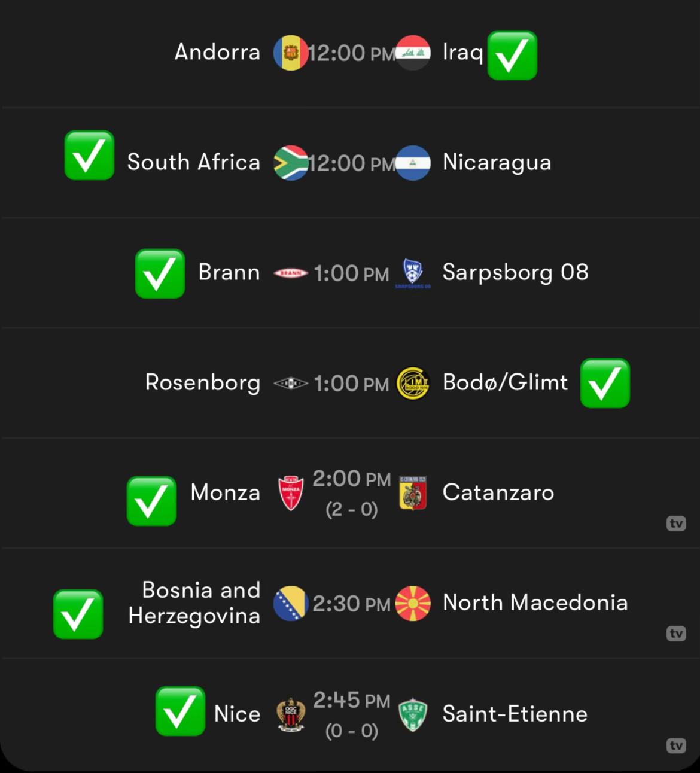Viewport: 700px width, 773px height.
Task: Select the Monza club crest
Action: click(291, 494)
